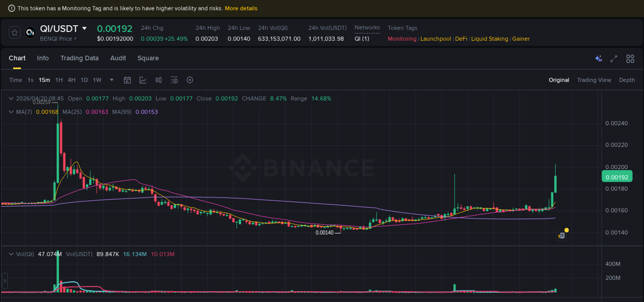Click the candlestick comparison icon

tap(159, 80)
